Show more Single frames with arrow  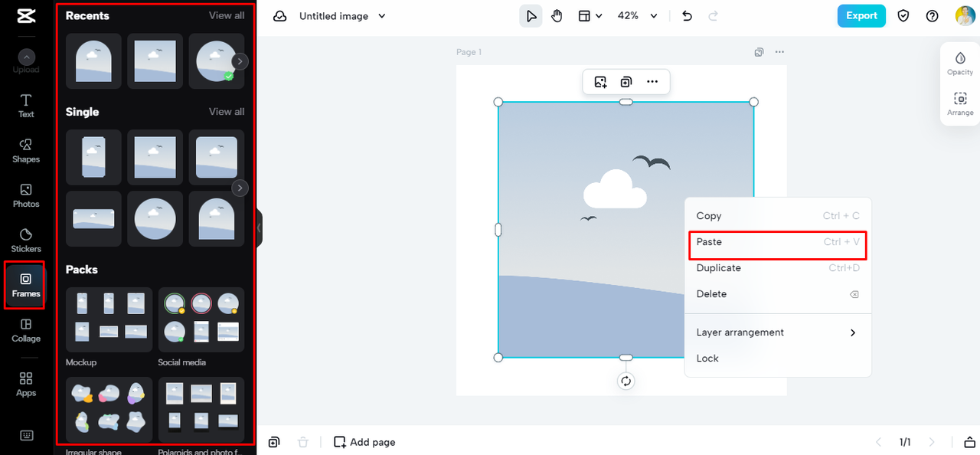(x=240, y=188)
